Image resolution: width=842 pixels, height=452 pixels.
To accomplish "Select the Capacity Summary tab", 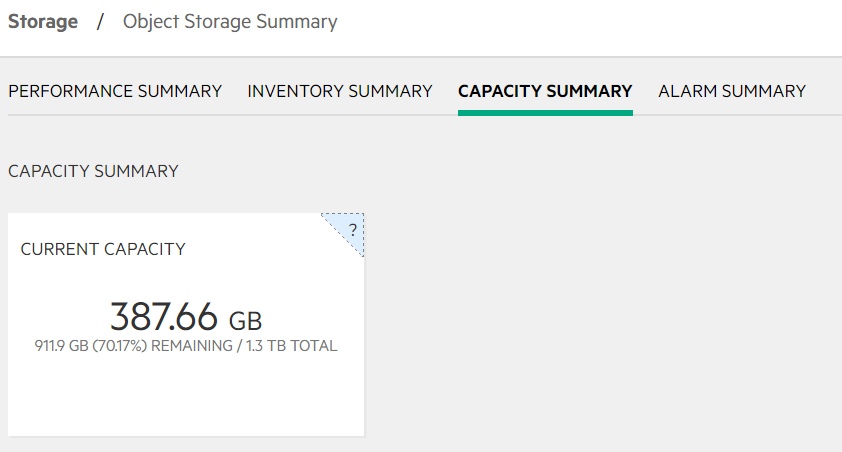I will 545,91.
